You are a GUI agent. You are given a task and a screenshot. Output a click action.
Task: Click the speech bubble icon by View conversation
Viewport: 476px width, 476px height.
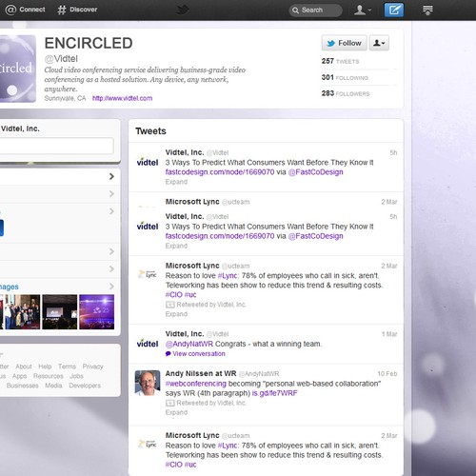(x=169, y=354)
